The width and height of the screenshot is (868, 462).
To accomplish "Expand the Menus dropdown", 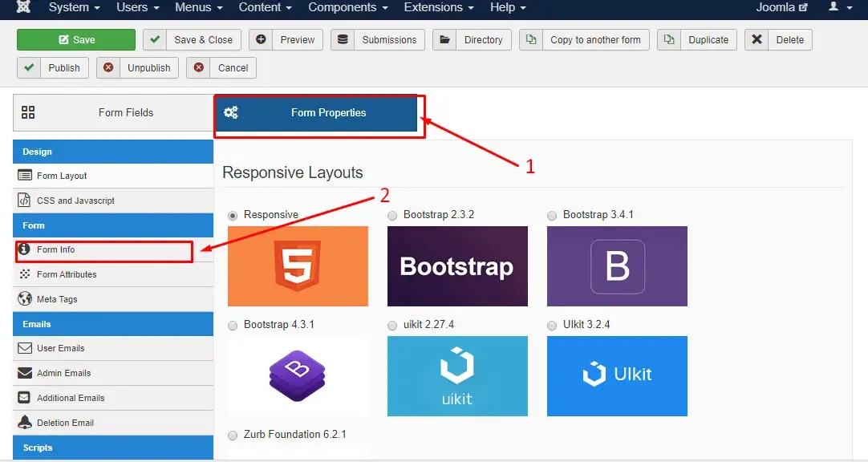I will click(199, 7).
